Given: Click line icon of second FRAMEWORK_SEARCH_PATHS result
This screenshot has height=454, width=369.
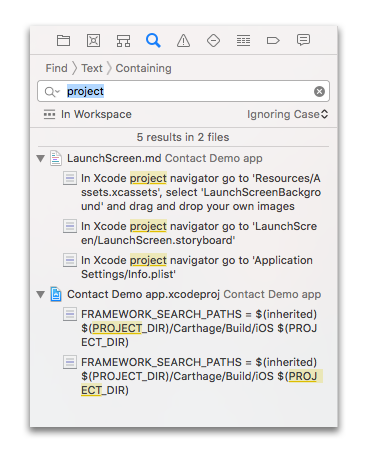Looking at the screenshot, I should (x=70, y=362).
